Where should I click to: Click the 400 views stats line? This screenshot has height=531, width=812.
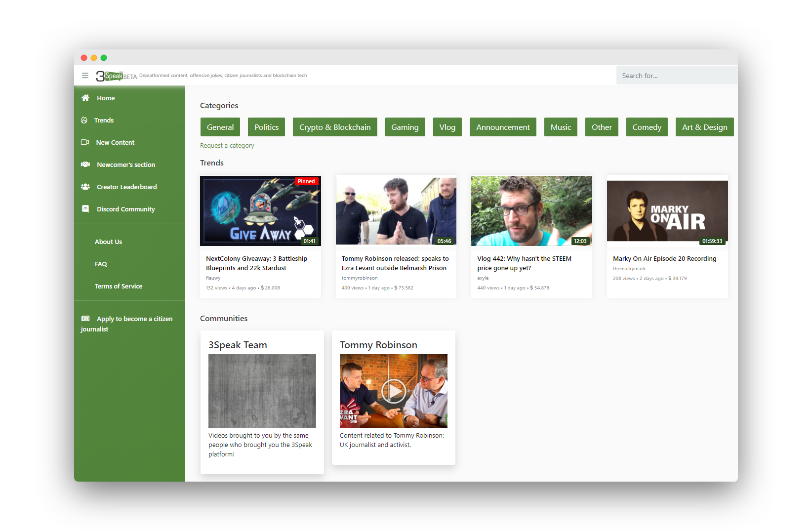[377, 288]
